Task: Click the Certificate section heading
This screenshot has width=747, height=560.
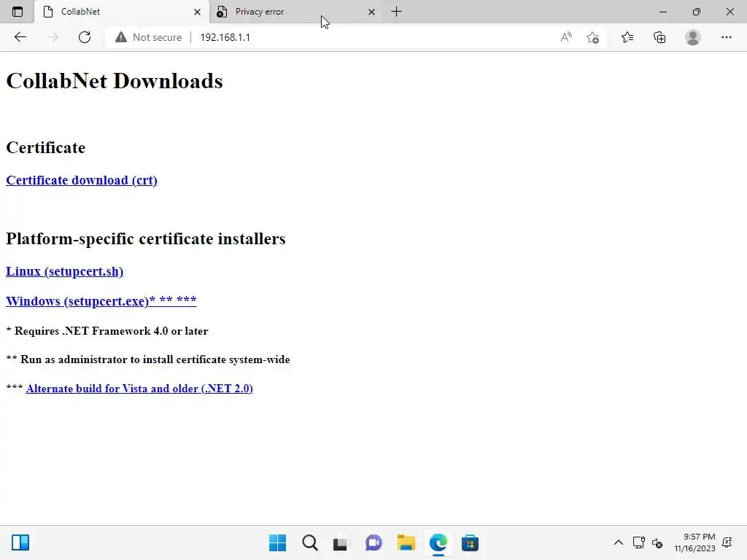Action: coord(46,147)
